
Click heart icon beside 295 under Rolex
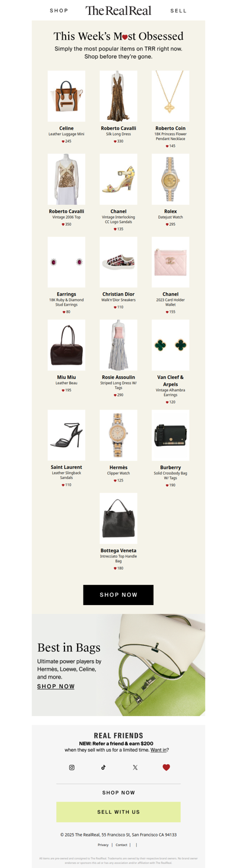(167, 224)
